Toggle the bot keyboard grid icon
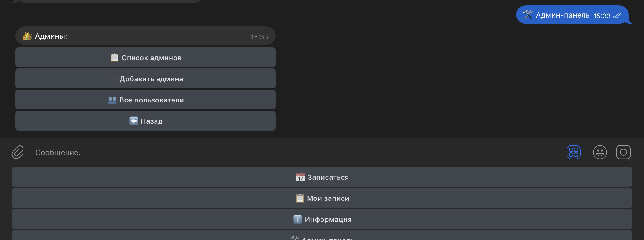Image resolution: width=644 pixels, height=240 pixels. (573, 152)
